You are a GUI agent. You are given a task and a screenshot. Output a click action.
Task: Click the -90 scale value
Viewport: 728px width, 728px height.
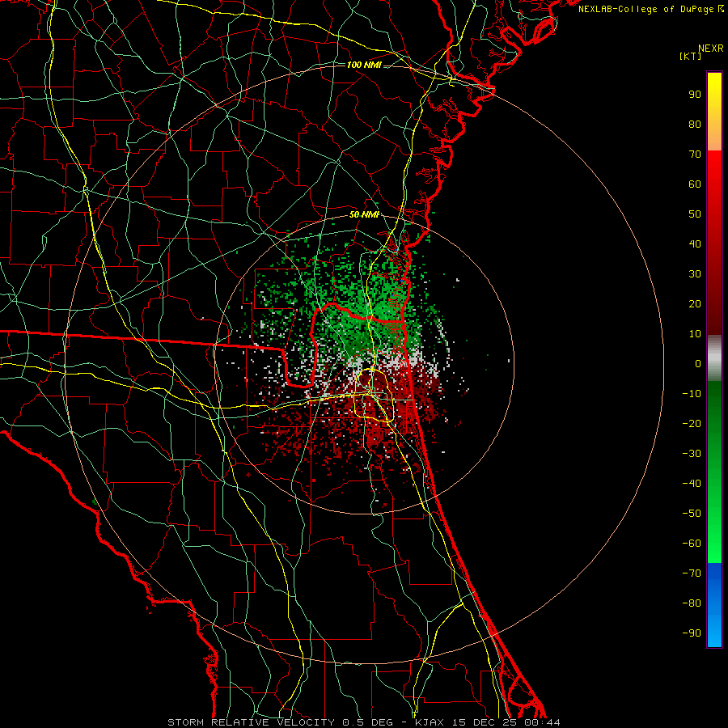[x=692, y=633]
